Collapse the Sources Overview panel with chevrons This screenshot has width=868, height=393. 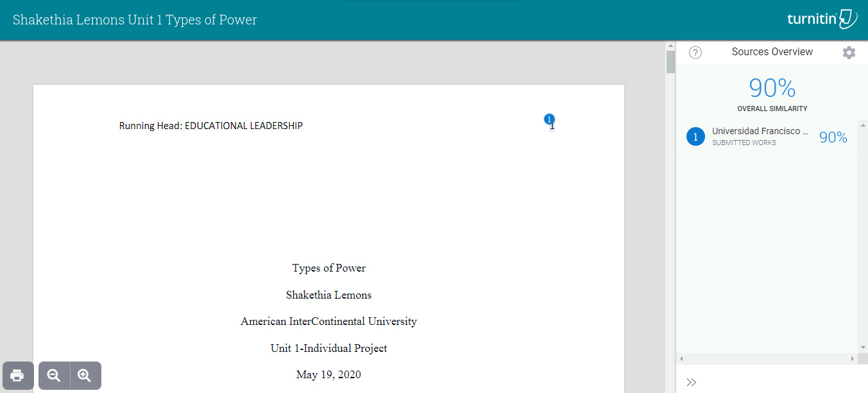tap(691, 382)
